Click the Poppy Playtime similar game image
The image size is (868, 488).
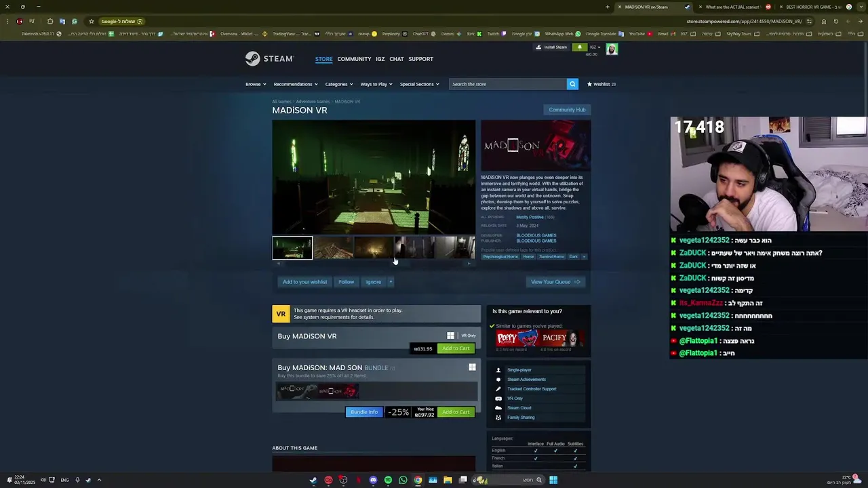pyautogui.click(x=517, y=338)
